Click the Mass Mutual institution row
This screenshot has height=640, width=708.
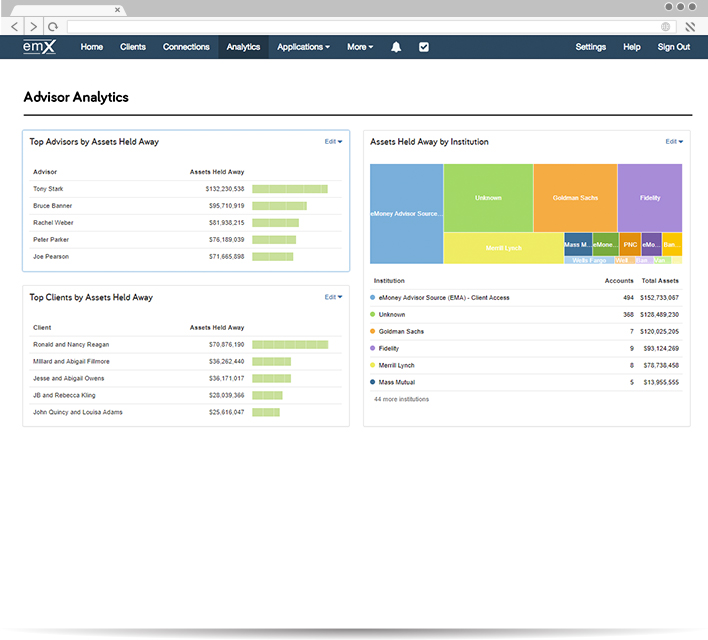pyautogui.click(x=526, y=382)
